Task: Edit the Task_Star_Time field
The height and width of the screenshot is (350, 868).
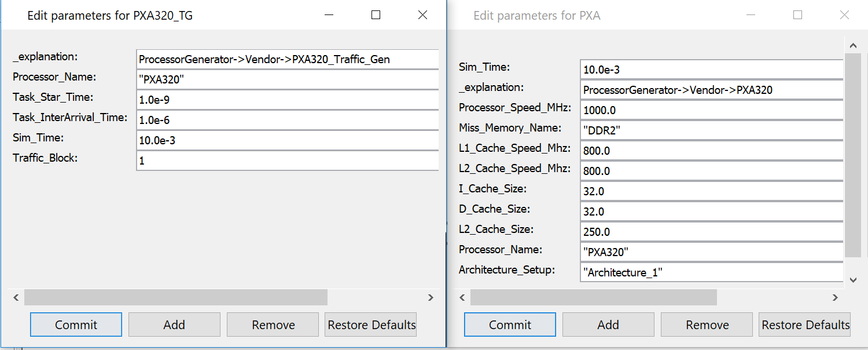Action: (287, 100)
